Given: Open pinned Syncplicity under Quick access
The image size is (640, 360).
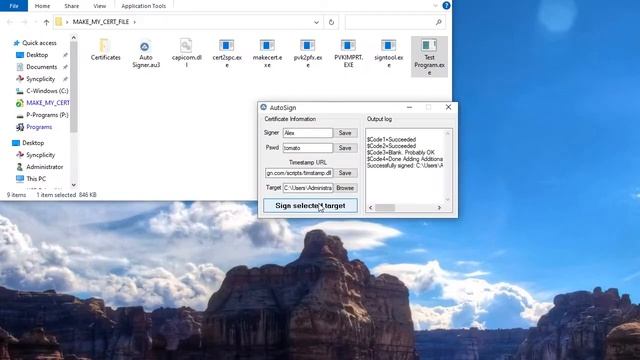Looking at the screenshot, I should tap(40, 79).
